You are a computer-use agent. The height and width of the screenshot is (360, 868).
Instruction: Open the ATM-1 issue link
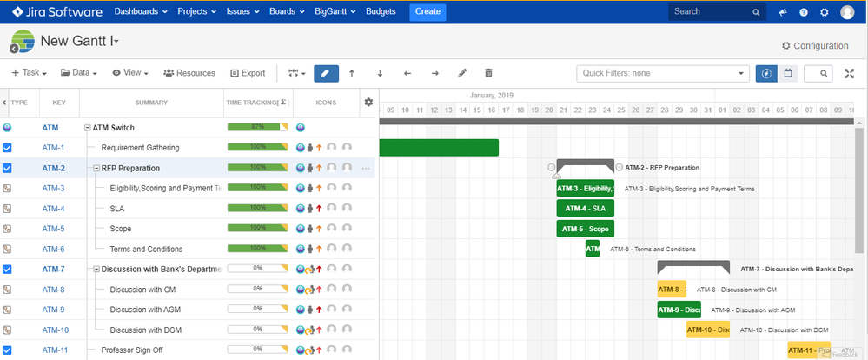pos(53,148)
